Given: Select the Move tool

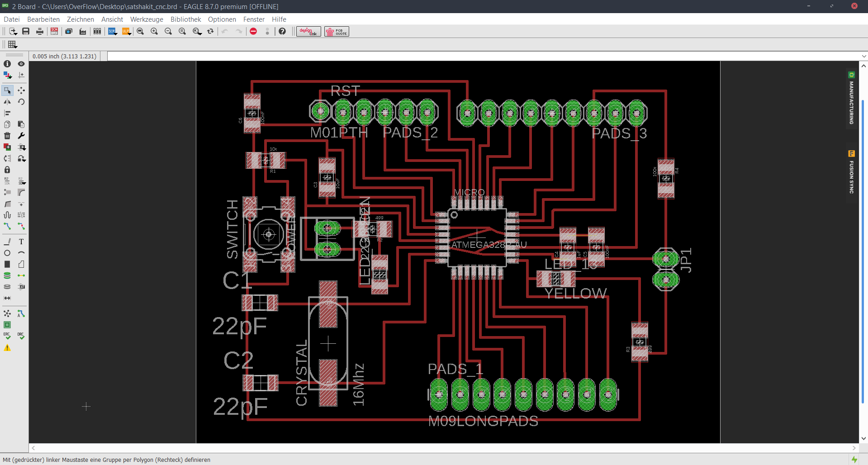Looking at the screenshot, I should point(21,90).
